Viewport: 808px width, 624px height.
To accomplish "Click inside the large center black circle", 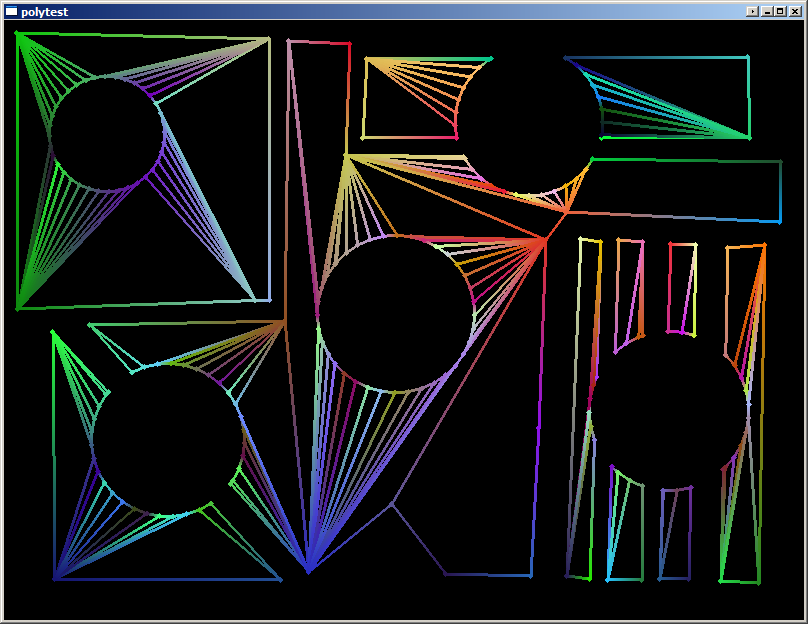I will 396,313.
